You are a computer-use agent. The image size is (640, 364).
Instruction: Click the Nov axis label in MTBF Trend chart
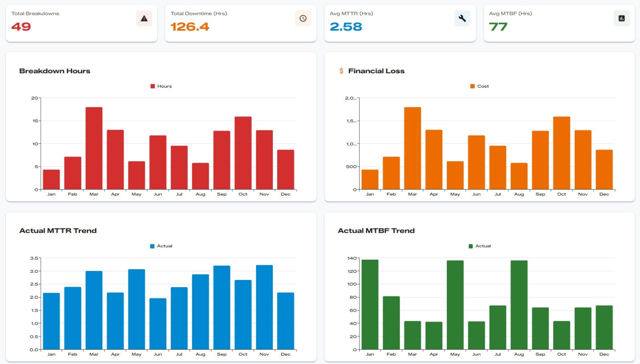click(x=583, y=354)
